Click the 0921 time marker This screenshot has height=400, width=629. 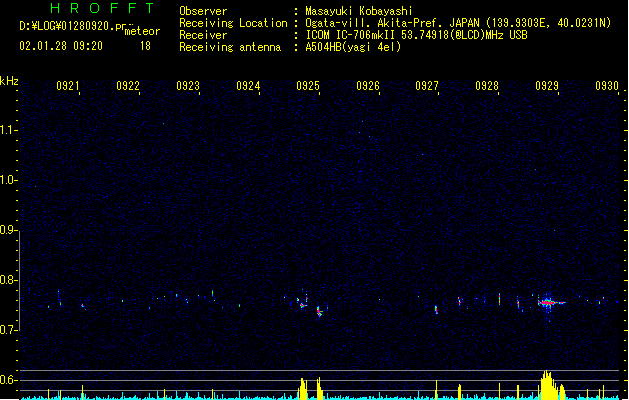click(68, 86)
